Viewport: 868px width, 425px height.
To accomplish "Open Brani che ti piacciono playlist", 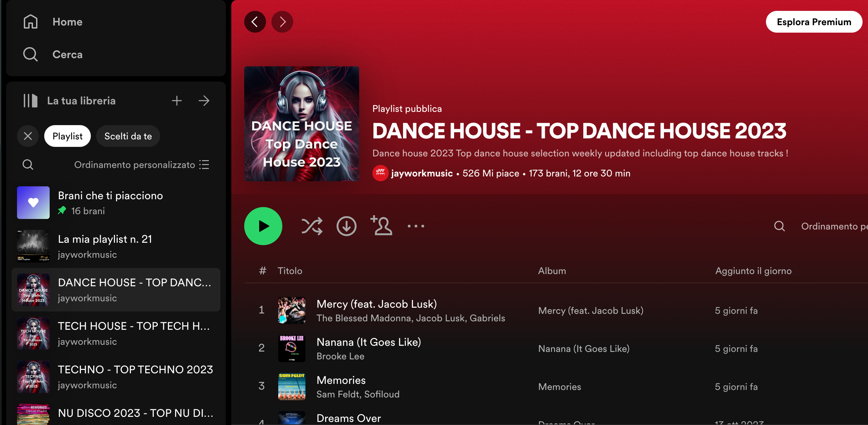I will (116, 203).
